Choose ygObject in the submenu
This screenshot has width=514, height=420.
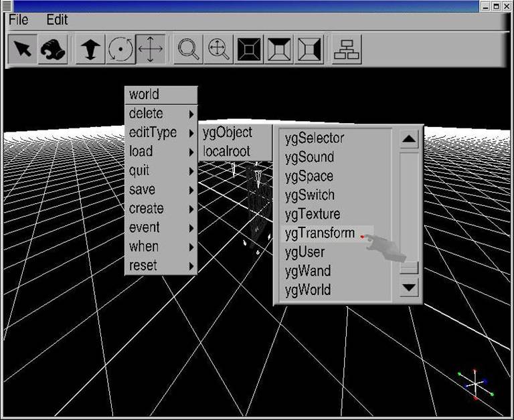[x=236, y=132]
